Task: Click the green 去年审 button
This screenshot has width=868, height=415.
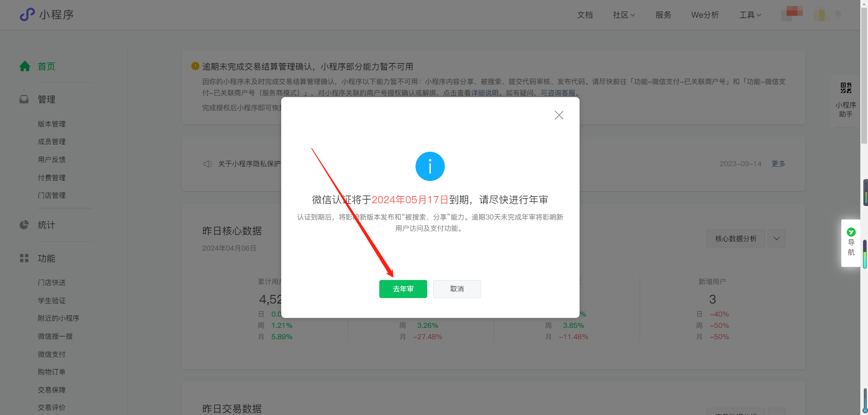Action: [403, 289]
